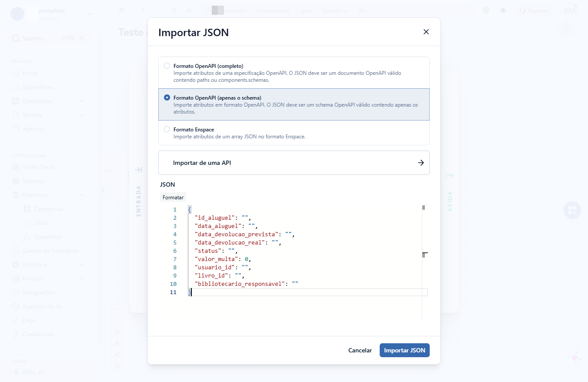Click the sidebar Search field
The width and height of the screenshot is (588, 382).
(x=49, y=38)
